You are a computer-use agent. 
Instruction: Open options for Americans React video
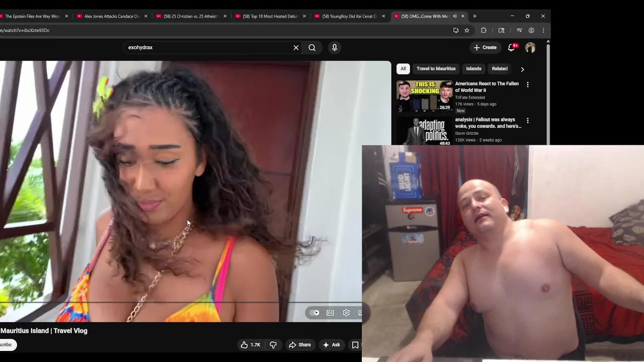(527, 84)
